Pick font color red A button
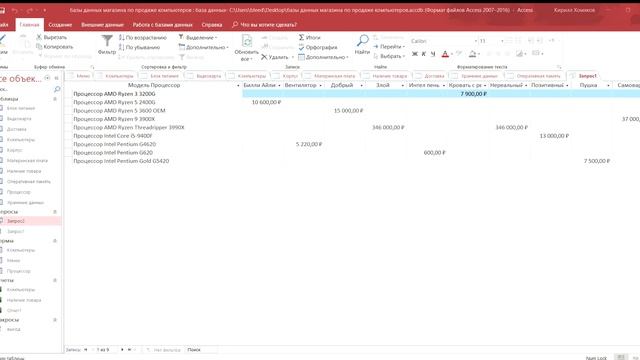Image resolution: width=640 pixels, height=360 pixels. click(x=445, y=54)
